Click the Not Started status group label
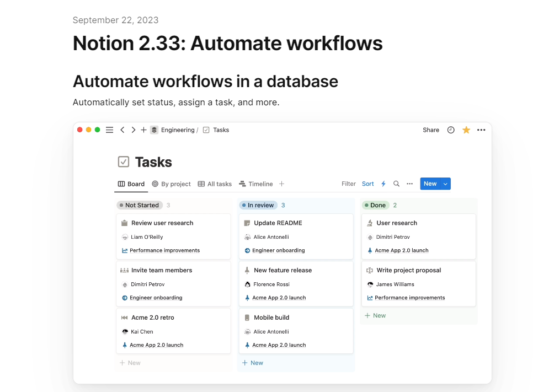The image size is (554, 392). coord(140,205)
